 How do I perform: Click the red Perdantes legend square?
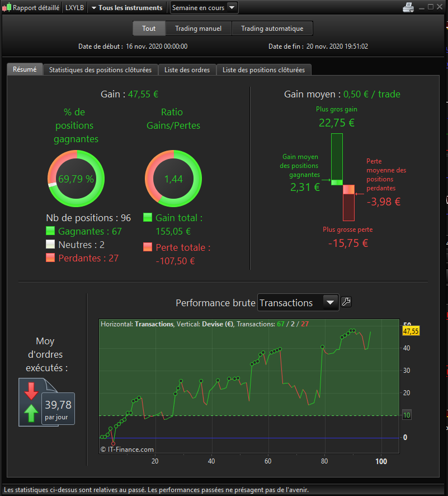tap(50, 258)
